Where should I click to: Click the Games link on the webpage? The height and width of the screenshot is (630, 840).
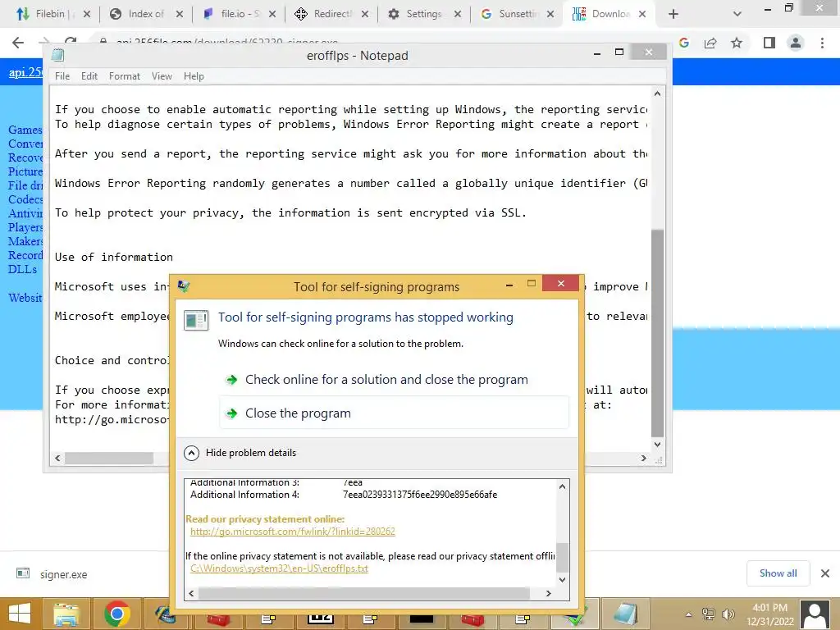coord(25,130)
